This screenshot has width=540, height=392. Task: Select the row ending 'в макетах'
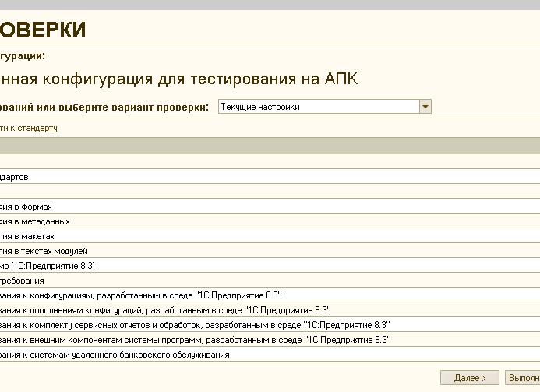(270, 235)
